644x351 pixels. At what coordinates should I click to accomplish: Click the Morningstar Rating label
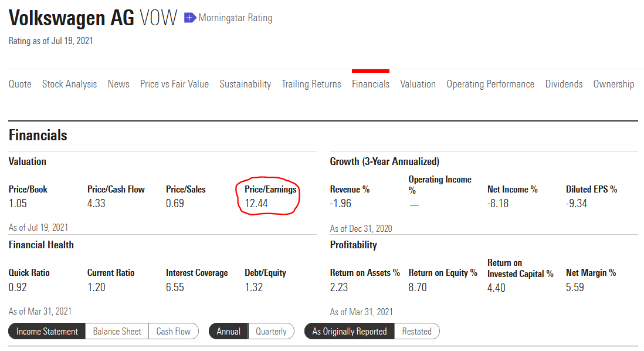click(x=235, y=18)
